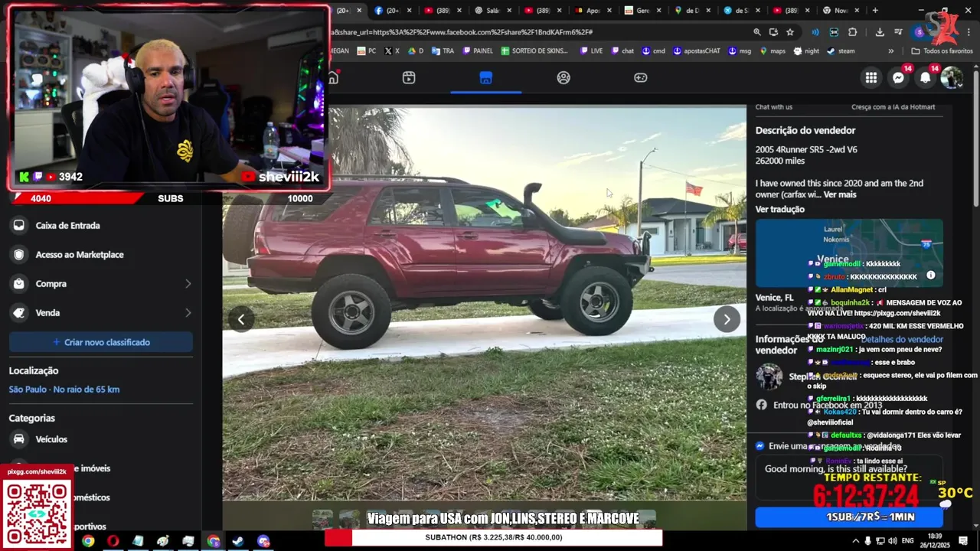The height and width of the screenshot is (551, 980).
Task: Open the Facebook menu grid icon
Action: 871,77
